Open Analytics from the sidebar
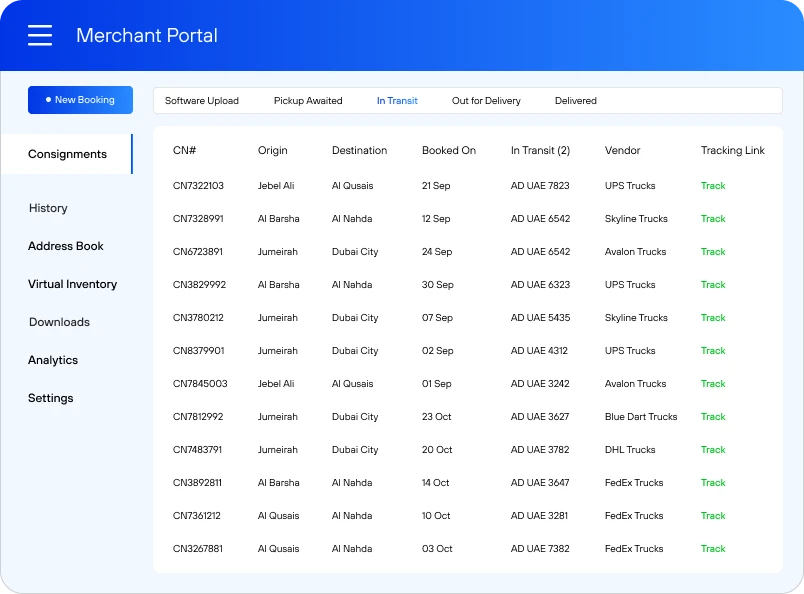 [53, 360]
